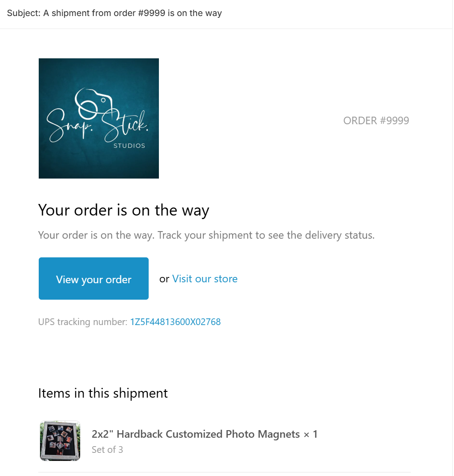The image size is (454, 476).
Task: Click the Items in this shipment heading
Action: tap(103, 393)
